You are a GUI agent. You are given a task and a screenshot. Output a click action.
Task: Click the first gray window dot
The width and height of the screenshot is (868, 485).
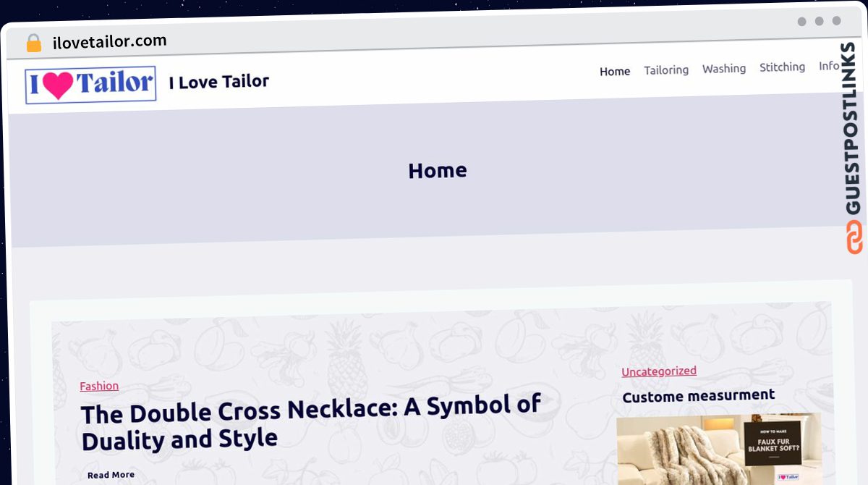(802, 22)
